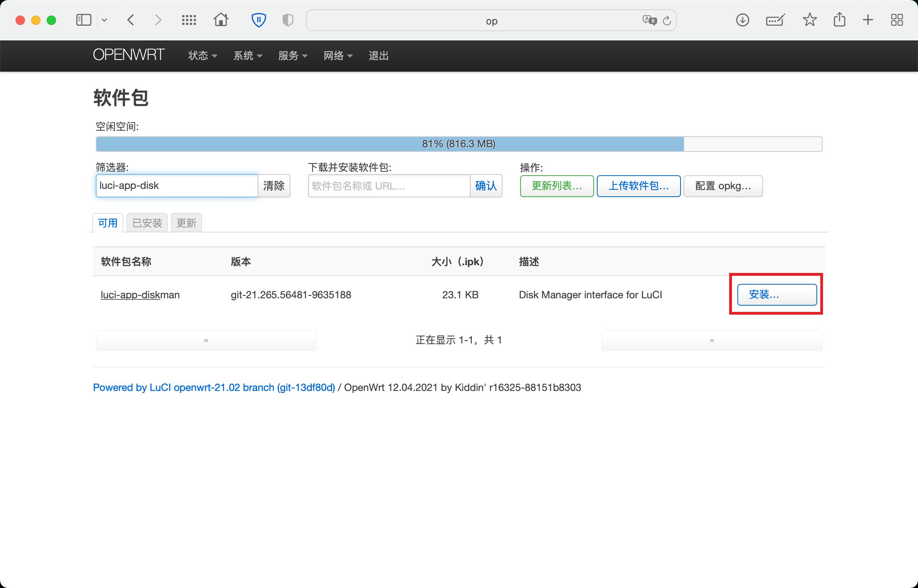The width and height of the screenshot is (918, 588).
Task: Open Powered by LuCI openwrt-21.02 link
Action: (x=214, y=387)
